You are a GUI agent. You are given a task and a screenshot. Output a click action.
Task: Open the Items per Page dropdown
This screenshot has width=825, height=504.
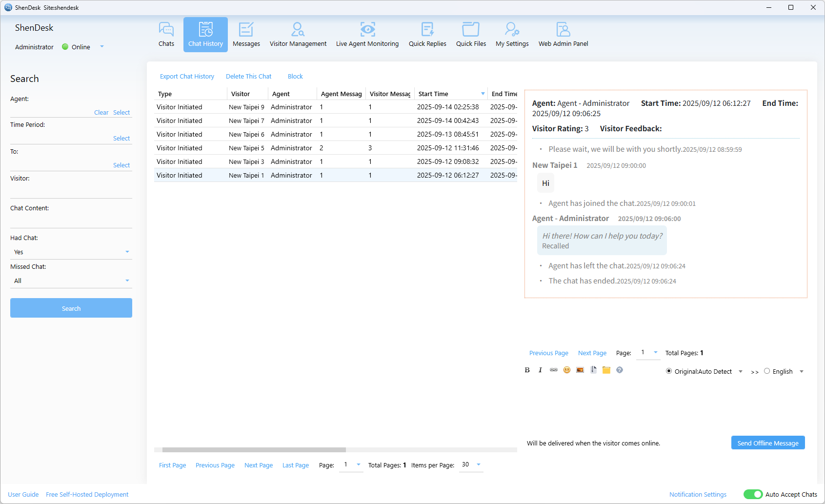pos(471,464)
